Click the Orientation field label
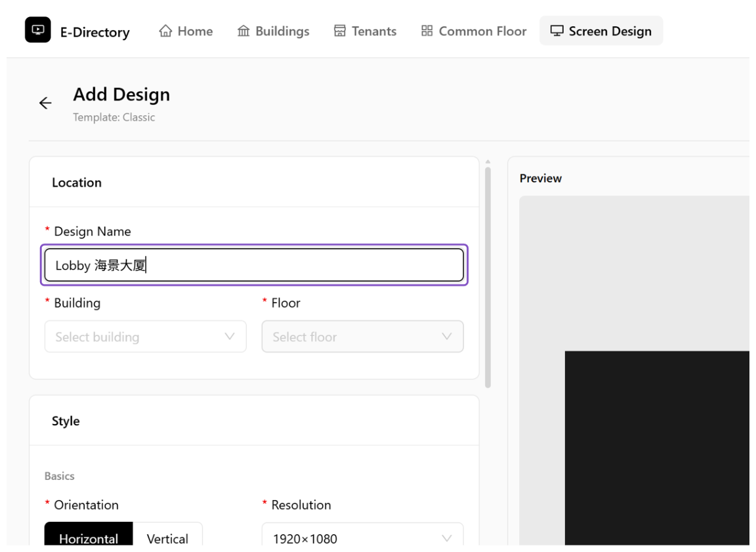This screenshot has width=756, height=552. pos(87,505)
